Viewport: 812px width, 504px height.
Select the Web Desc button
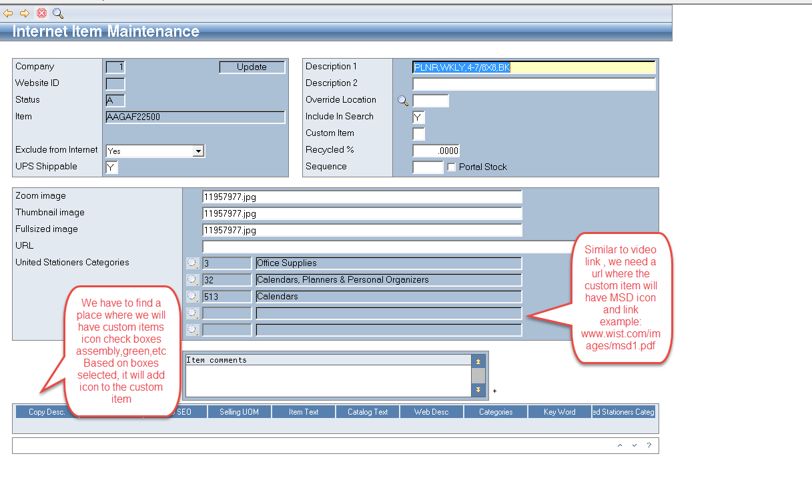pyautogui.click(x=431, y=412)
